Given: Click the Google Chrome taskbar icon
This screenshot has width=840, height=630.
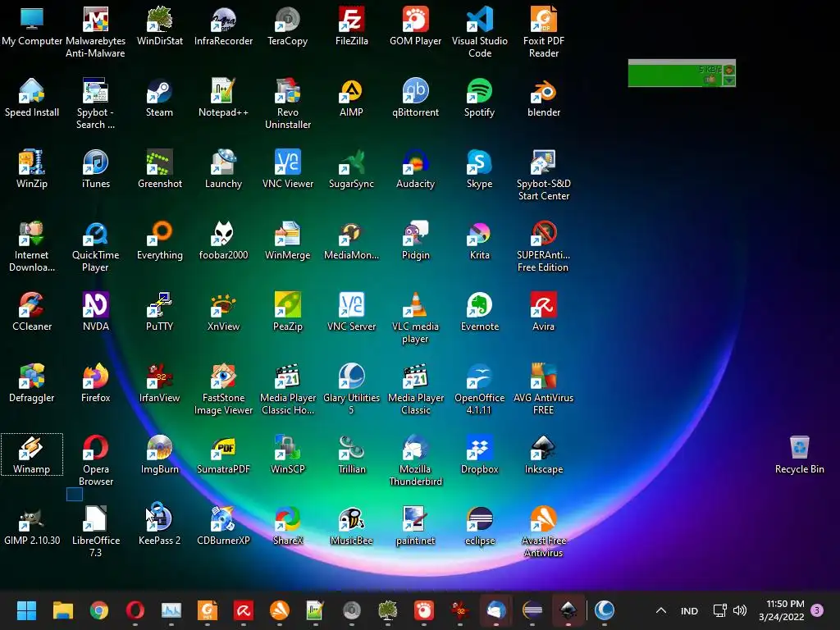Looking at the screenshot, I should click(x=98, y=610).
